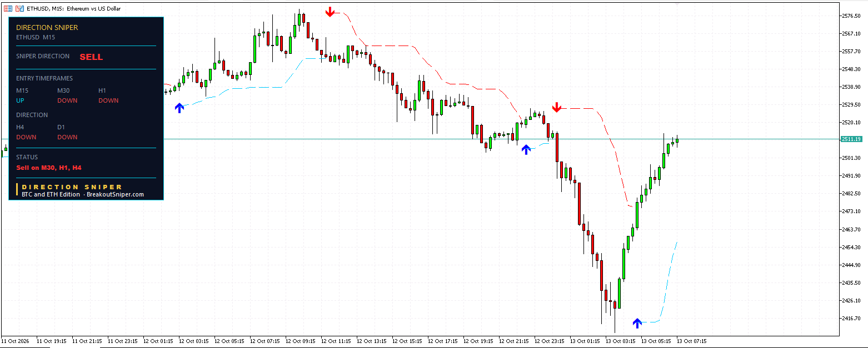Click the '13 Oct 07:15' time axis label
The height and width of the screenshot is (348, 868).
pyautogui.click(x=691, y=341)
